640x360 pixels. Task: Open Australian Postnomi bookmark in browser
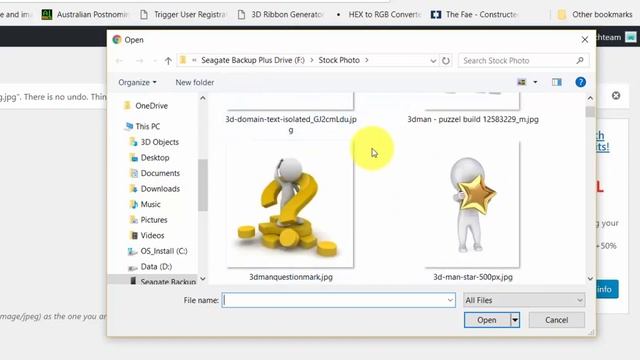tap(85, 14)
